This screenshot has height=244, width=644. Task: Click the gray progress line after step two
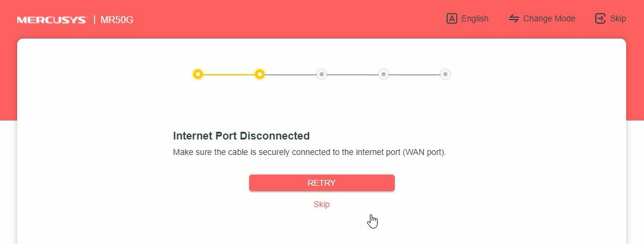click(x=291, y=75)
